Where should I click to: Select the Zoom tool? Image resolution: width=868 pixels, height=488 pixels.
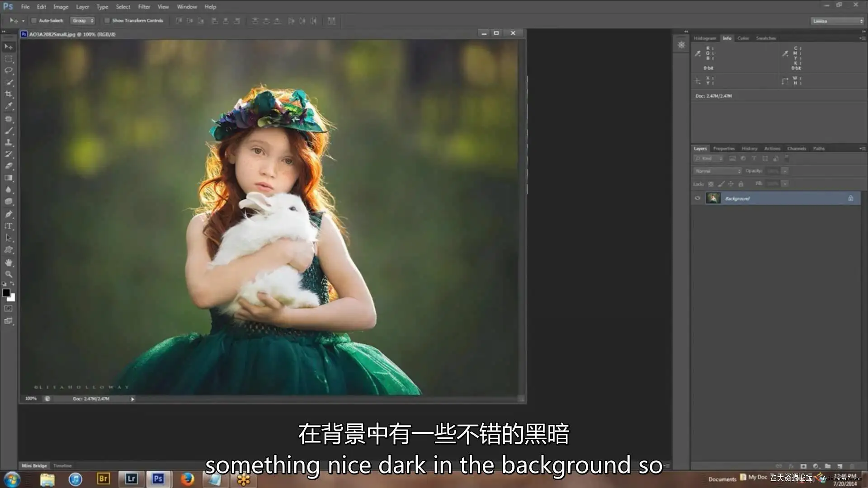tap(9, 274)
